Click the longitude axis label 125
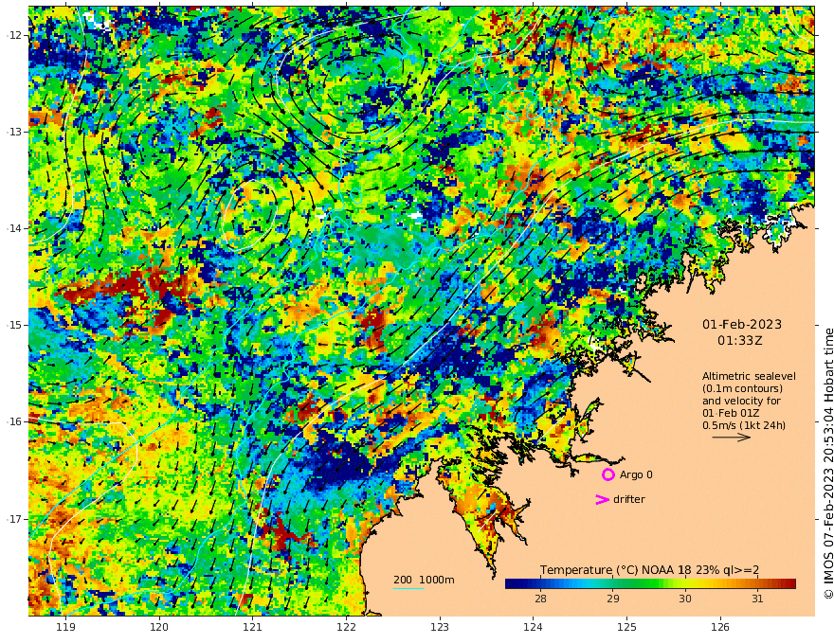The image size is (834, 644). [x=627, y=627]
